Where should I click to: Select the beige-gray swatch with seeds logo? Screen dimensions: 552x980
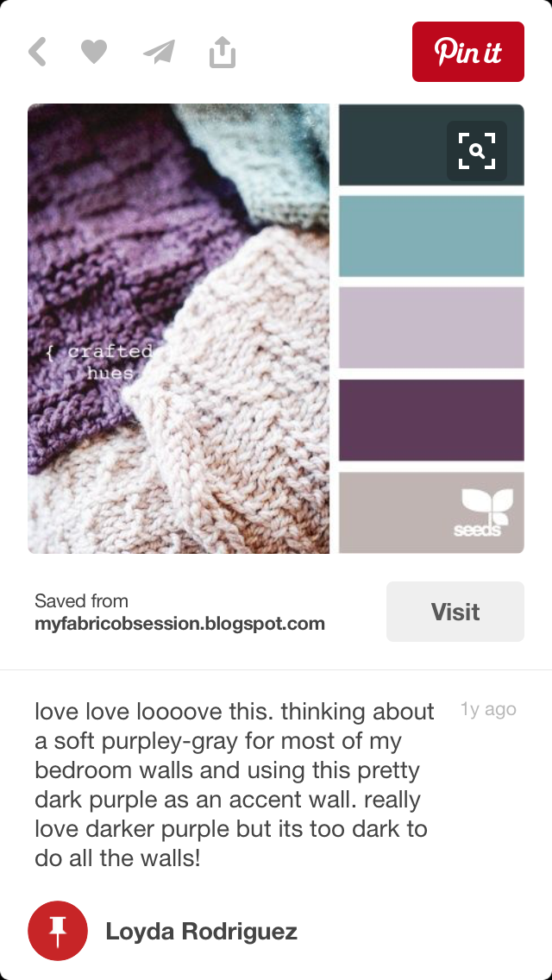(431, 512)
